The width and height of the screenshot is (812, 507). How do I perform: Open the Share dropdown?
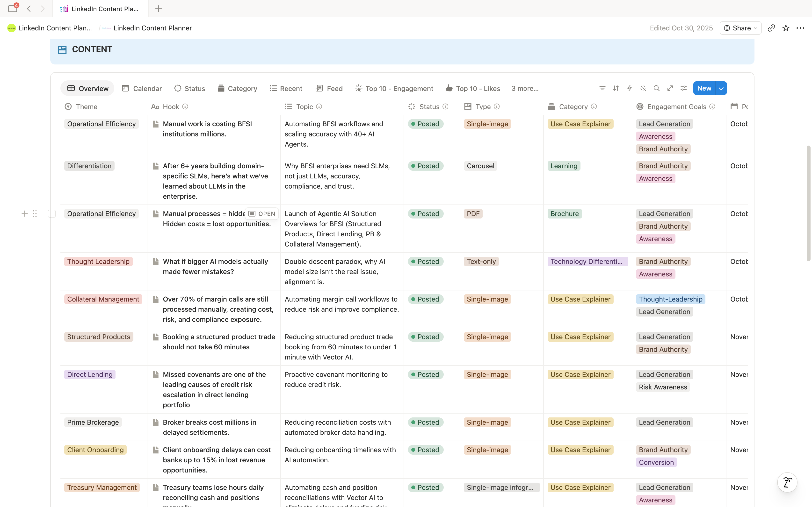pyautogui.click(x=740, y=28)
